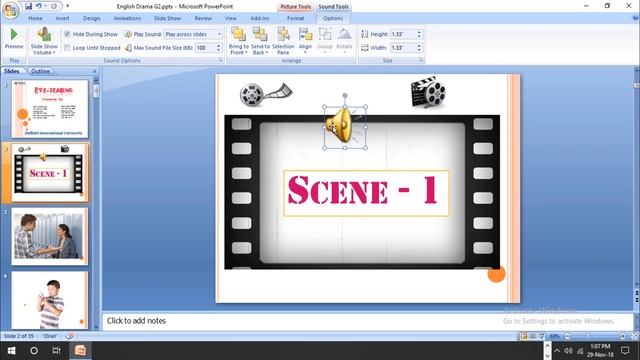This screenshot has height=360, width=640.
Task: Switch to Normal view button
Action: click(524, 336)
